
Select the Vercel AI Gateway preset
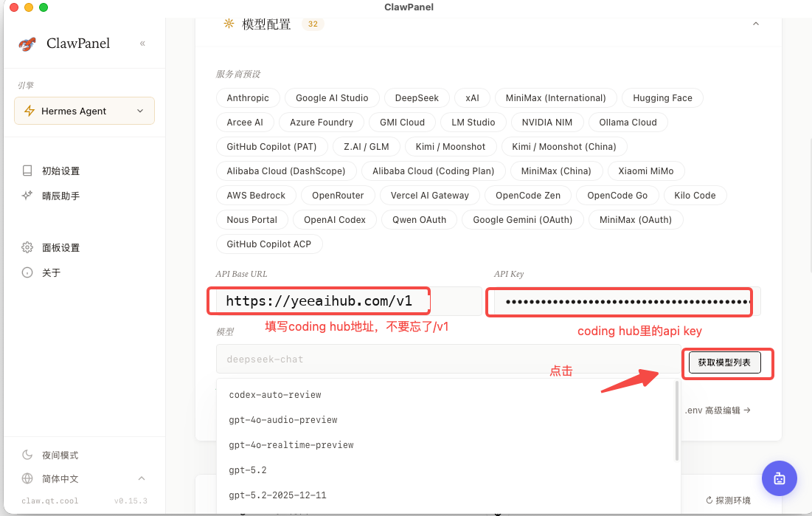[x=430, y=196]
